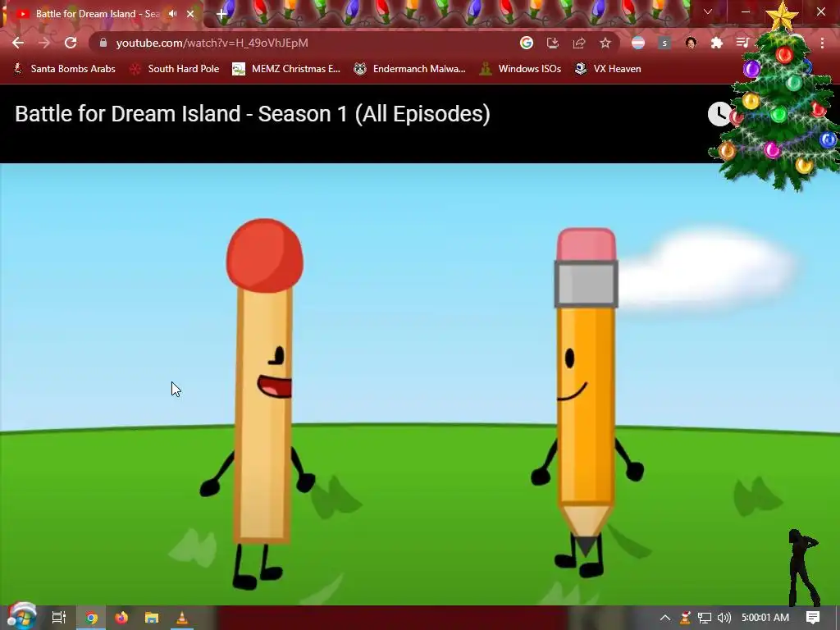
Task: Open Chrome three-dot menu
Action: (822, 43)
